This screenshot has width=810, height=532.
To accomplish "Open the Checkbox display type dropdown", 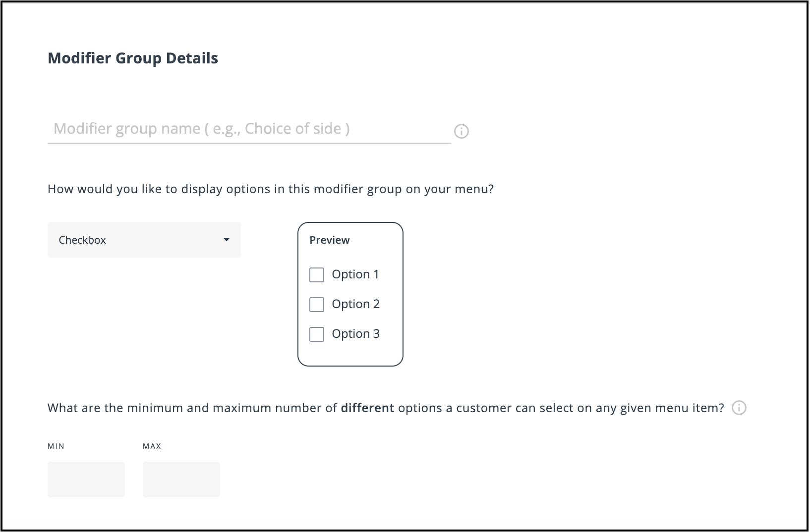I will (x=144, y=240).
